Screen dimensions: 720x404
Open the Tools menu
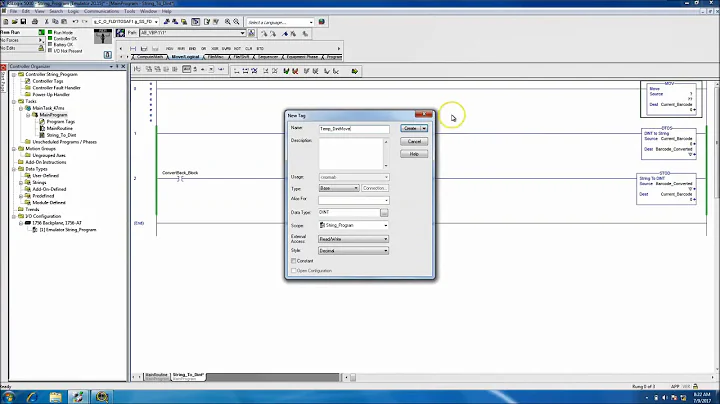[129, 11]
